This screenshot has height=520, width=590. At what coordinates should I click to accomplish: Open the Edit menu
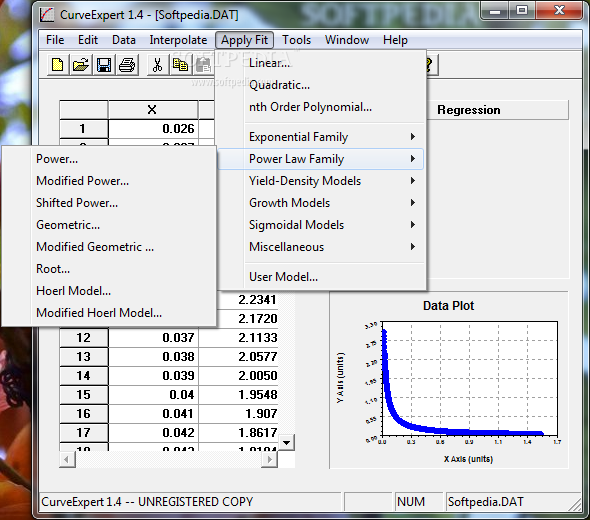coord(88,40)
